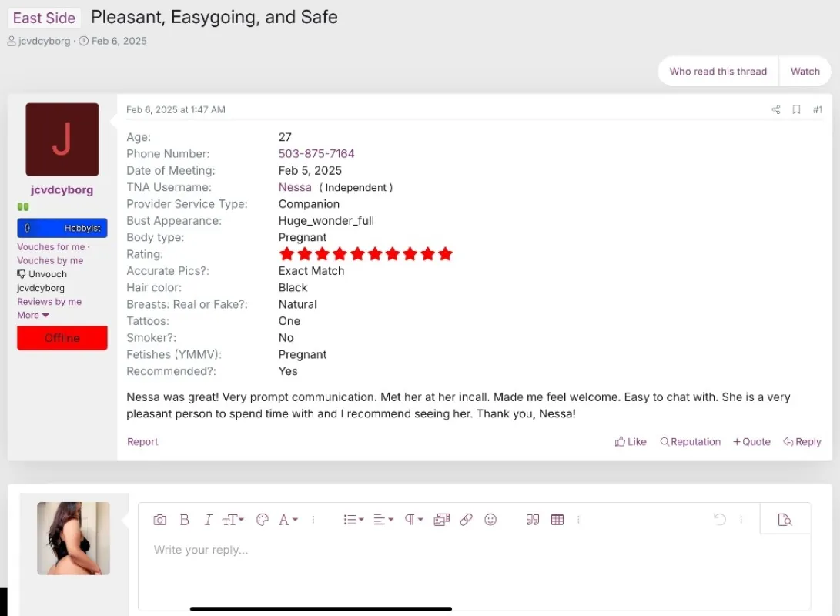This screenshot has width=840, height=616.
Task: Click the insert gallery image icon
Action: 441,520
